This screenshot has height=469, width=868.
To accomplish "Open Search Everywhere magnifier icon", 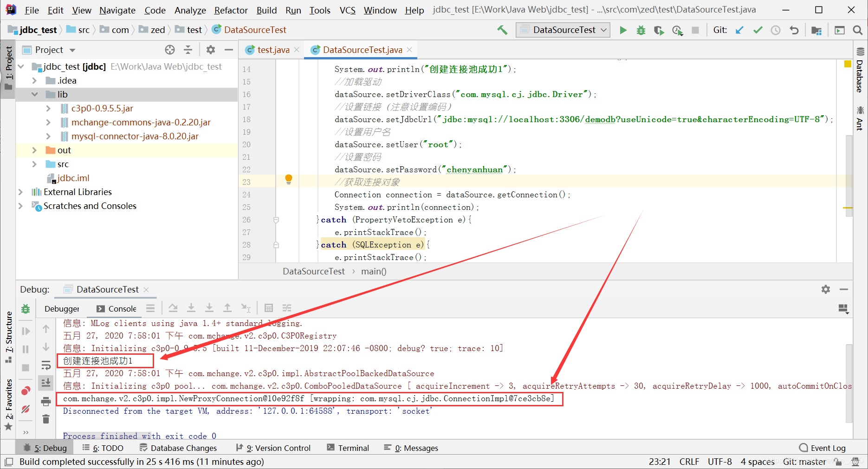I will (x=857, y=30).
